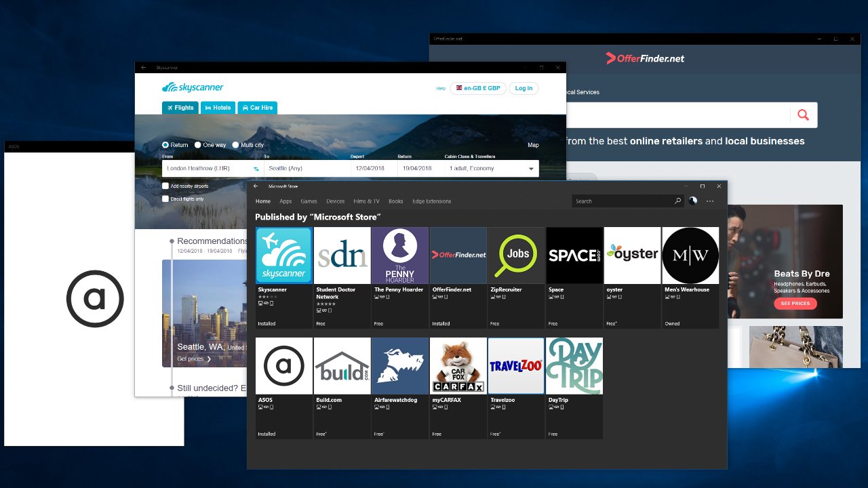Switch to Skyscanner Hotels tab

point(218,108)
